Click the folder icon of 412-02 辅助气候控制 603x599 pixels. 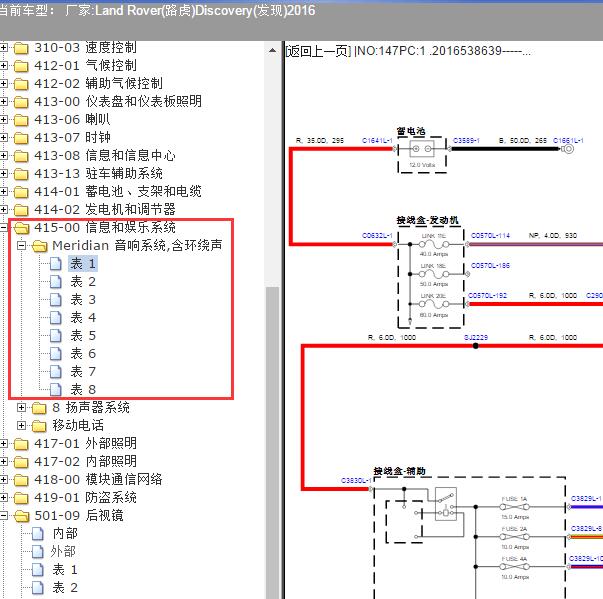click(x=21, y=84)
